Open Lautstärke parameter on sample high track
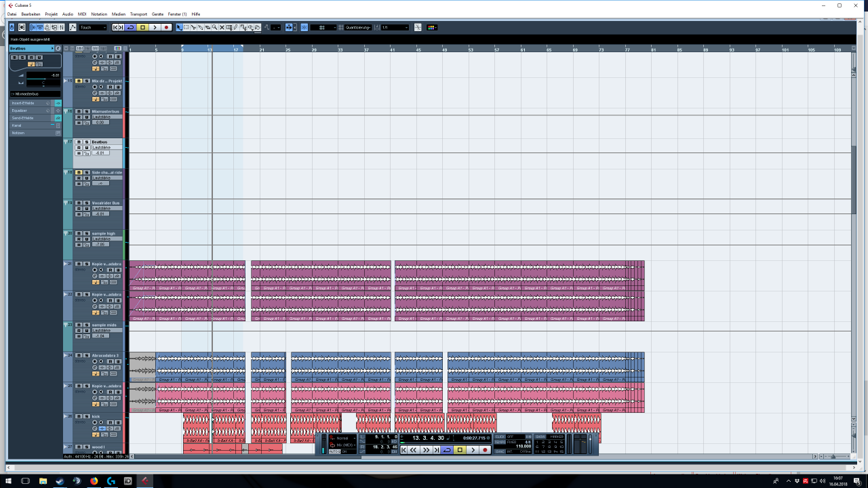Image resolution: width=868 pixels, height=488 pixels. (107, 239)
